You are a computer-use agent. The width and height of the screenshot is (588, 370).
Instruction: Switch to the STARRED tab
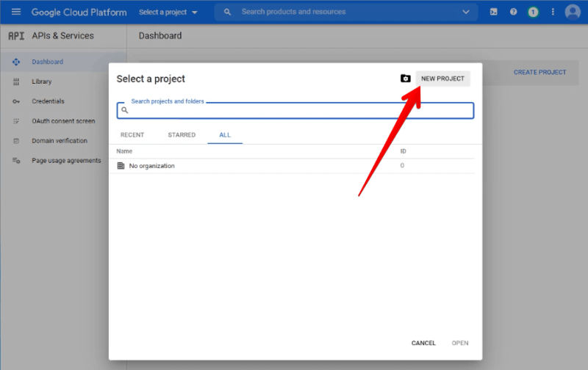pyautogui.click(x=182, y=135)
